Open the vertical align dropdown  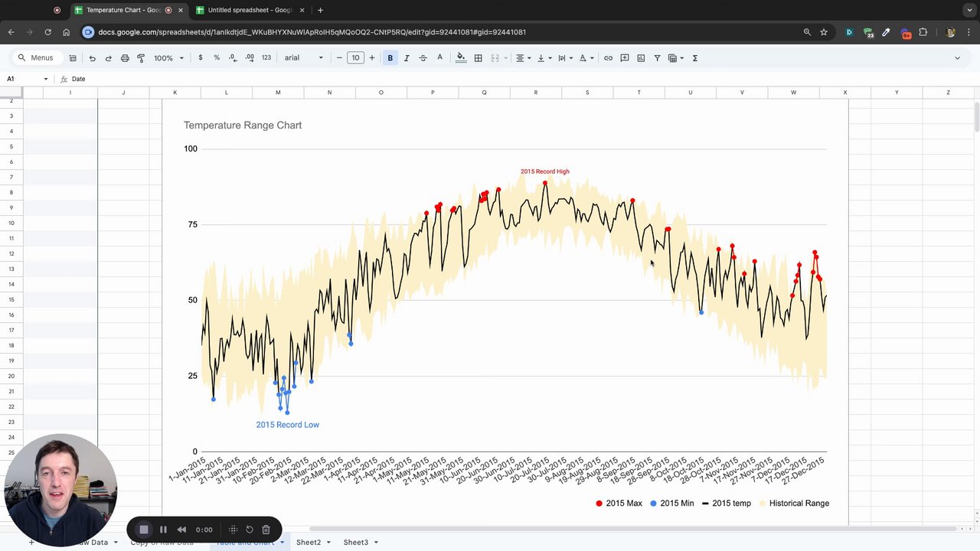[x=544, y=58]
